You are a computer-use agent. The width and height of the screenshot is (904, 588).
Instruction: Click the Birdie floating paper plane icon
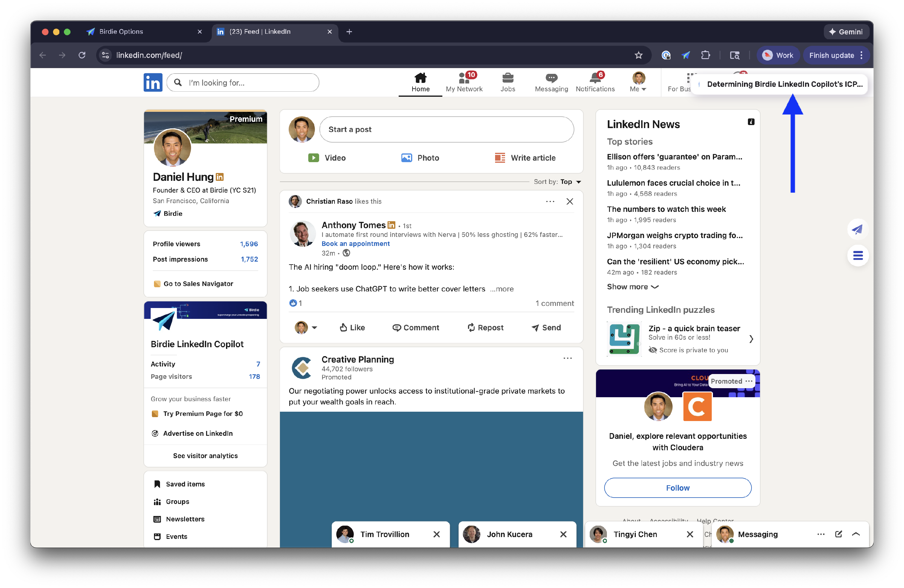[857, 229]
